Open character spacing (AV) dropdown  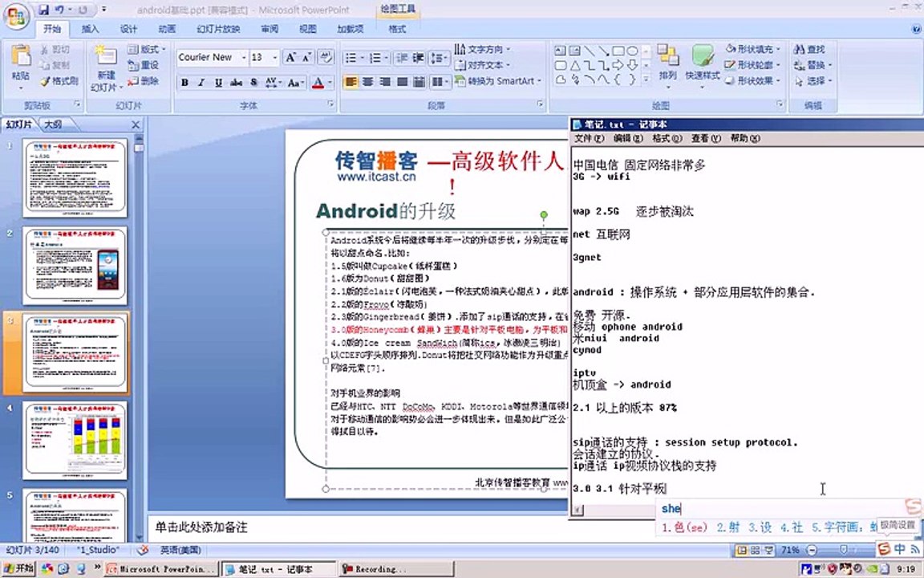click(273, 83)
